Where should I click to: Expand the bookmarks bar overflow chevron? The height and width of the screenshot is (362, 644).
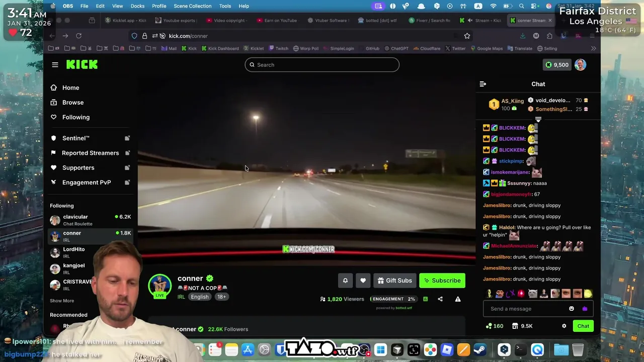(593, 48)
